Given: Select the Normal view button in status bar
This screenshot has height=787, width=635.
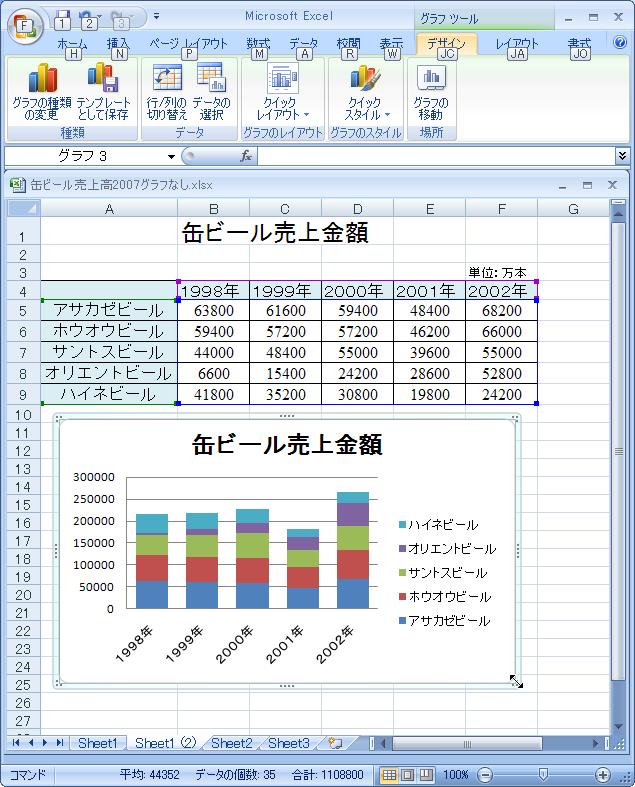Looking at the screenshot, I should [x=389, y=775].
